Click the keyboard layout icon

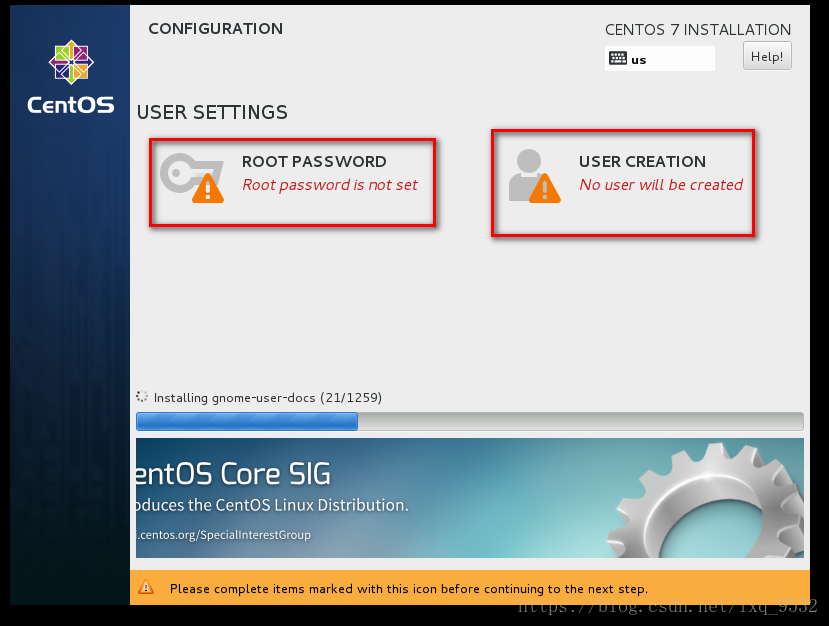[618, 58]
